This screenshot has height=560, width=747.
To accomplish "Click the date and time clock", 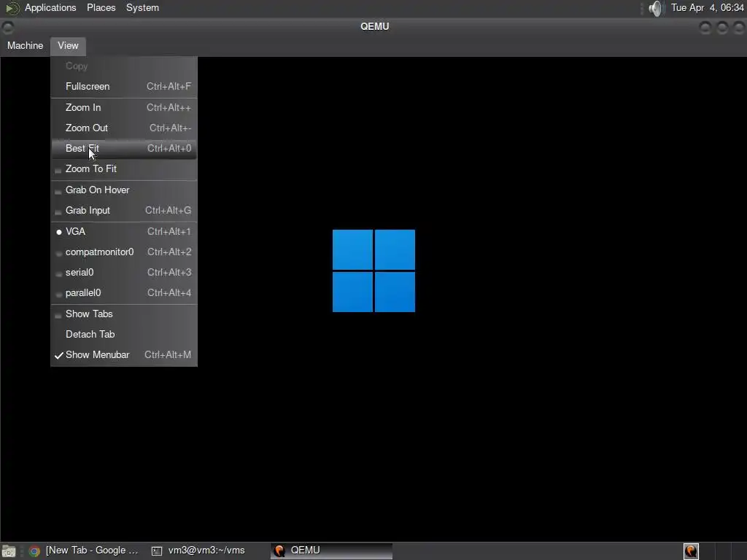I will point(708,7).
